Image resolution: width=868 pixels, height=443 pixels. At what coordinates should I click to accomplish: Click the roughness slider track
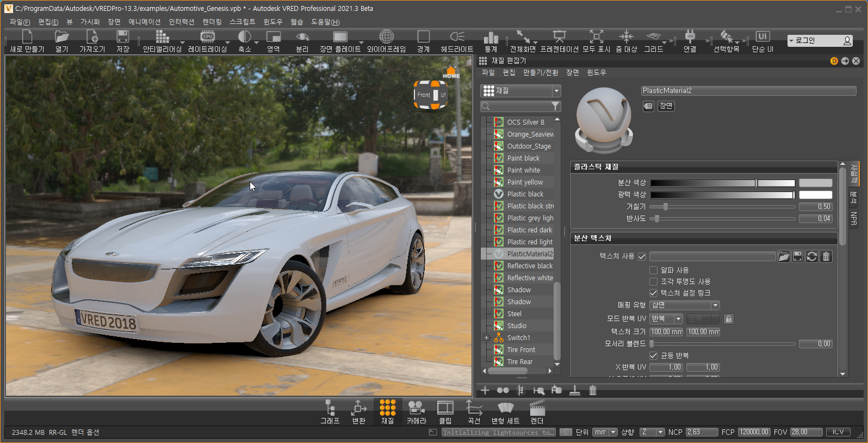[x=723, y=207]
